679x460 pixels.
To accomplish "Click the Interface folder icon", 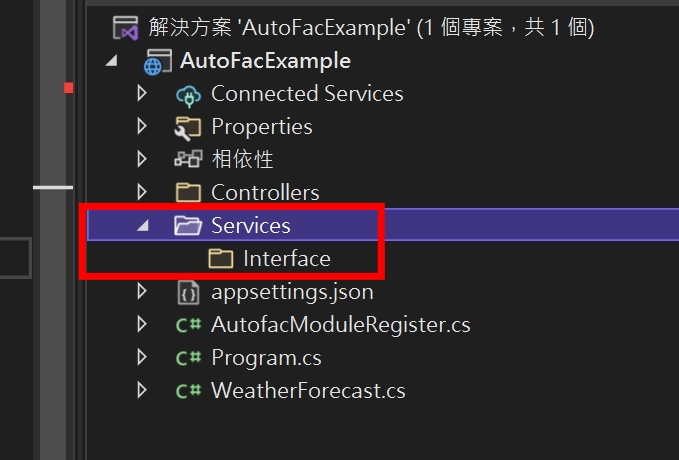I will pos(220,259).
